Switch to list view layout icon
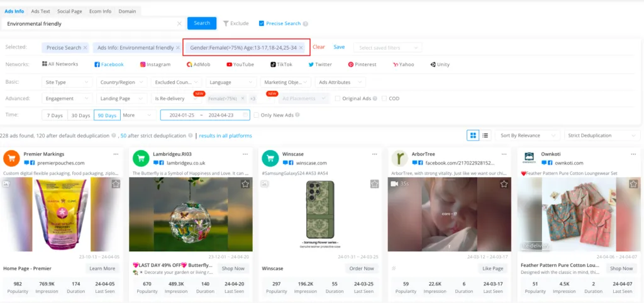The width and height of the screenshot is (644, 303). pyautogui.click(x=486, y=135)
